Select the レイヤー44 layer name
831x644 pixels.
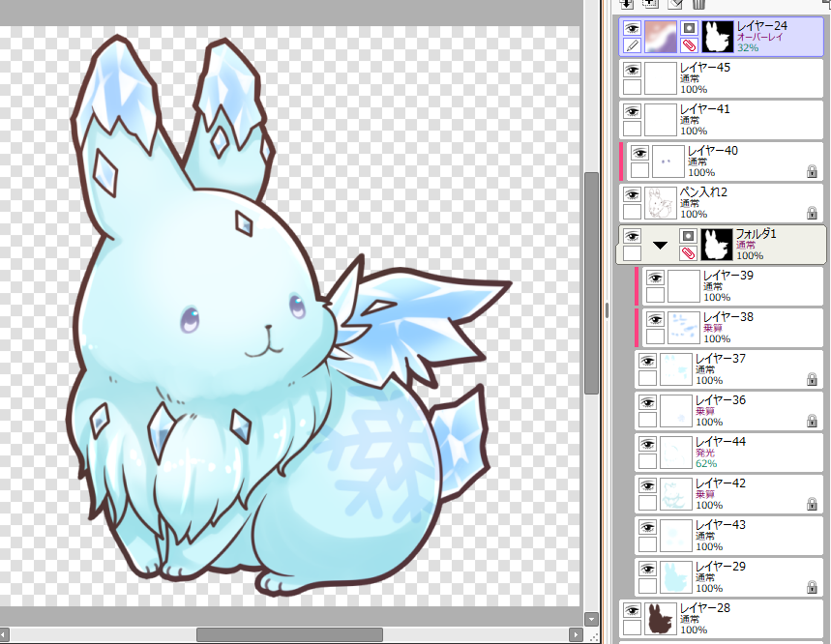click(x=721, y=441)
